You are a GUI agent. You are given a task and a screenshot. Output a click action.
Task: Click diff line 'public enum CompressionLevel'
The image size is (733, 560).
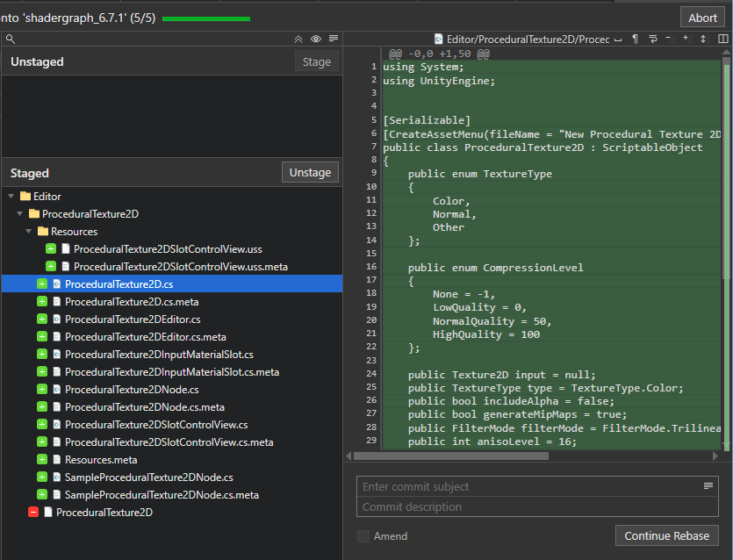(x=495, y=268)
